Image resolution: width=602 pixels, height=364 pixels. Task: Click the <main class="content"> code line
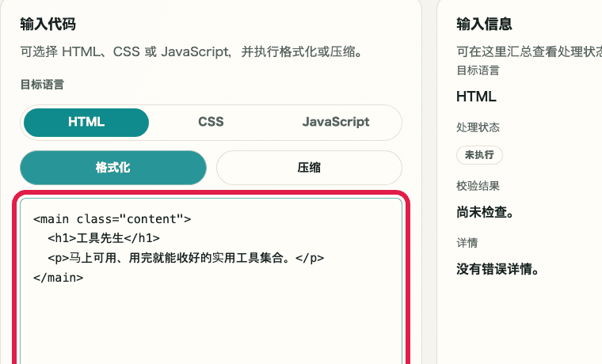(x=112, y=219)
